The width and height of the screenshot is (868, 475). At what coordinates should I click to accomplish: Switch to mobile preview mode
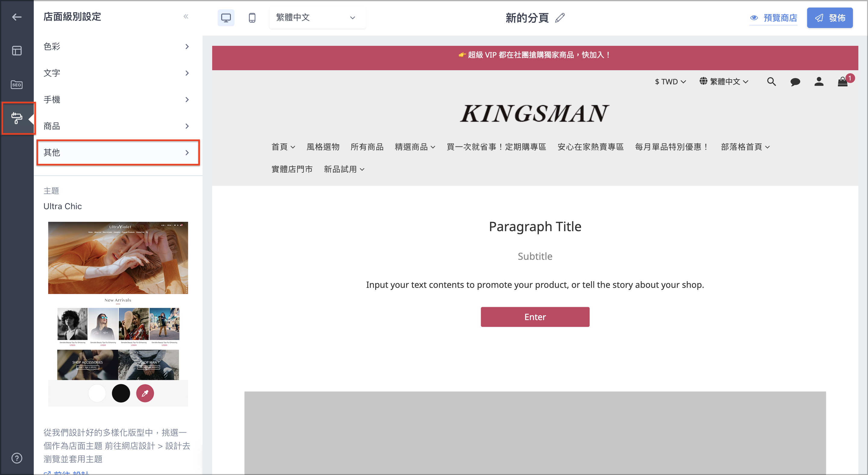click(252, 17)
